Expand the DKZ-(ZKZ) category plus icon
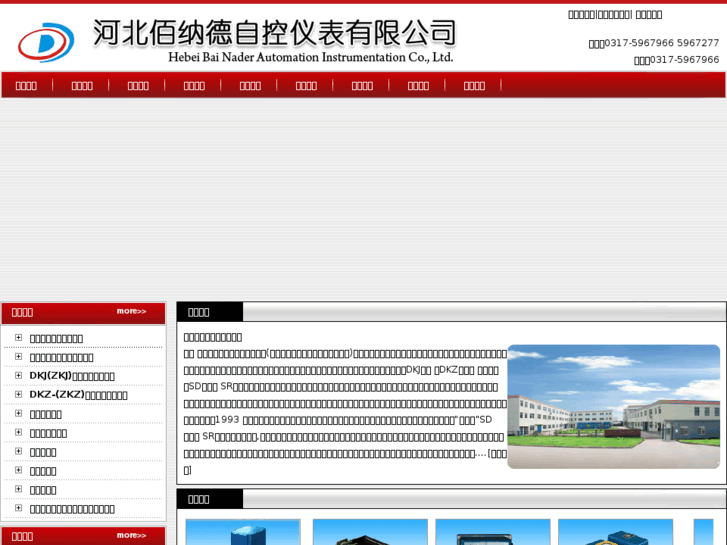Viewport: 727px width, 545px height. click(x=18, y=394)
